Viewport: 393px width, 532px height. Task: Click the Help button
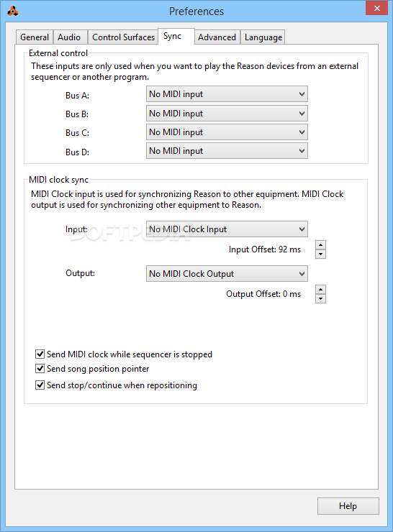click(x=348, y=506)
